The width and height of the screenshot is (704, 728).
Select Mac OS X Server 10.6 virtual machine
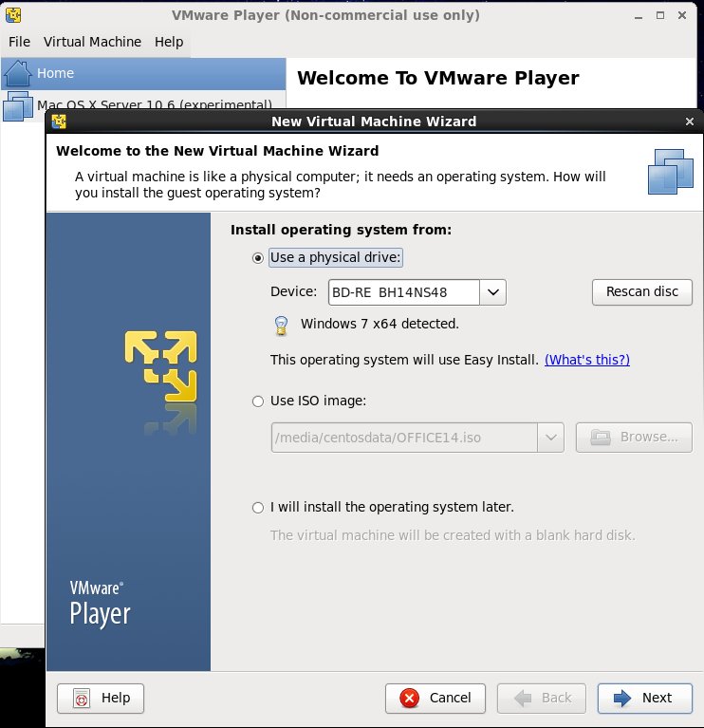[143, 105]
